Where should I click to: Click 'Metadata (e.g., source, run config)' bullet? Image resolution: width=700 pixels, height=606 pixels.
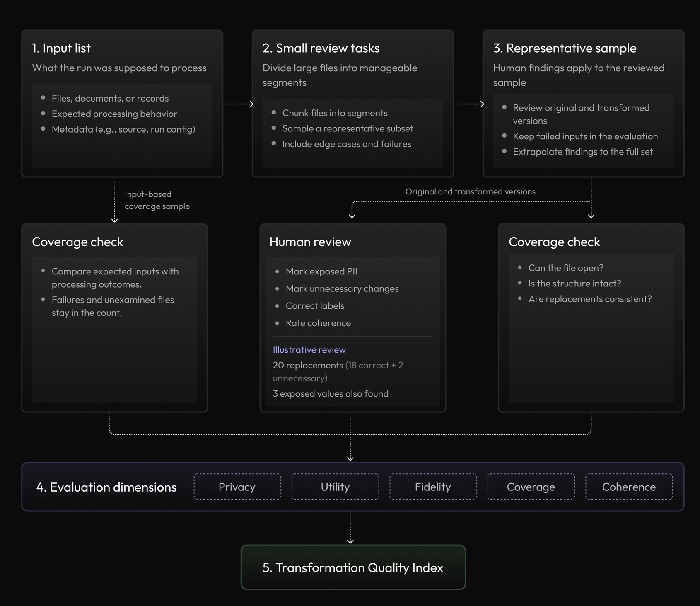[x=123, y=129]
